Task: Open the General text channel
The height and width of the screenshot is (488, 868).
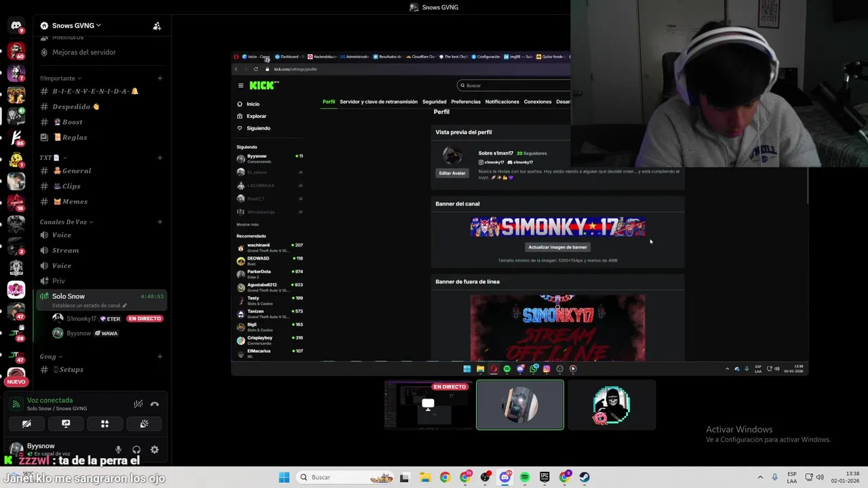Action: (100, 171)
